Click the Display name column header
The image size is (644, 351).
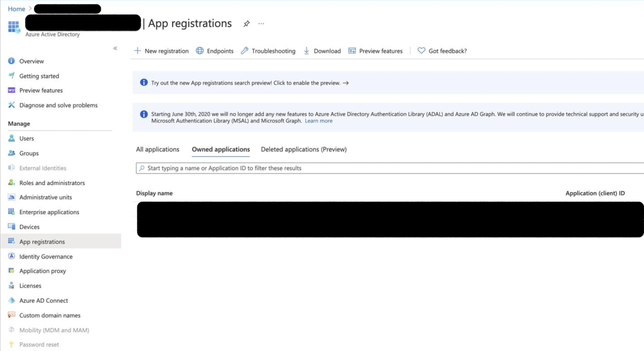tap(154, 193)
